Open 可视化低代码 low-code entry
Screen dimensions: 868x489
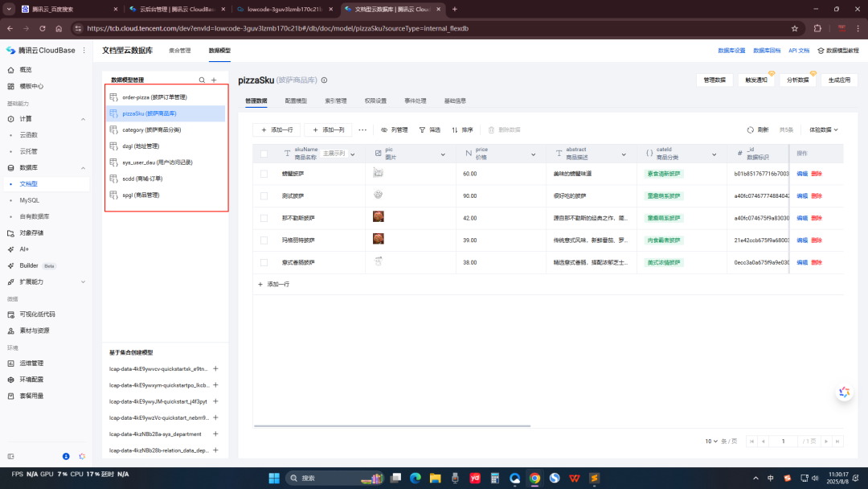(37, 314)
